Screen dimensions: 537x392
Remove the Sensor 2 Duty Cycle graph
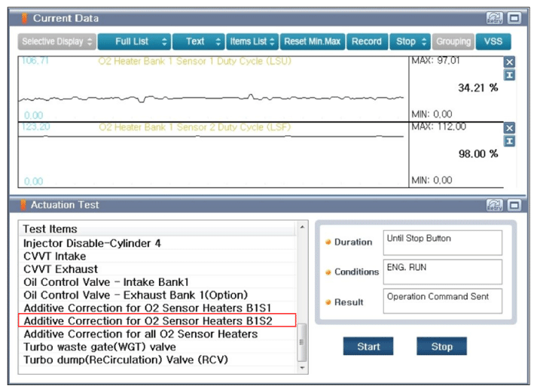510,129
